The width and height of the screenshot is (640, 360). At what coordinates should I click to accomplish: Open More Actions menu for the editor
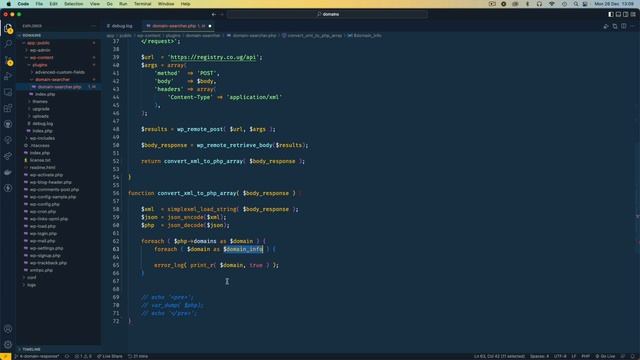pos(632,26)
